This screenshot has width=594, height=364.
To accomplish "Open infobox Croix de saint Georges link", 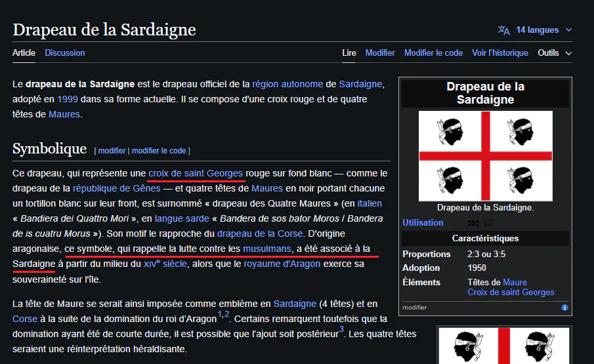I will (511, 292).
